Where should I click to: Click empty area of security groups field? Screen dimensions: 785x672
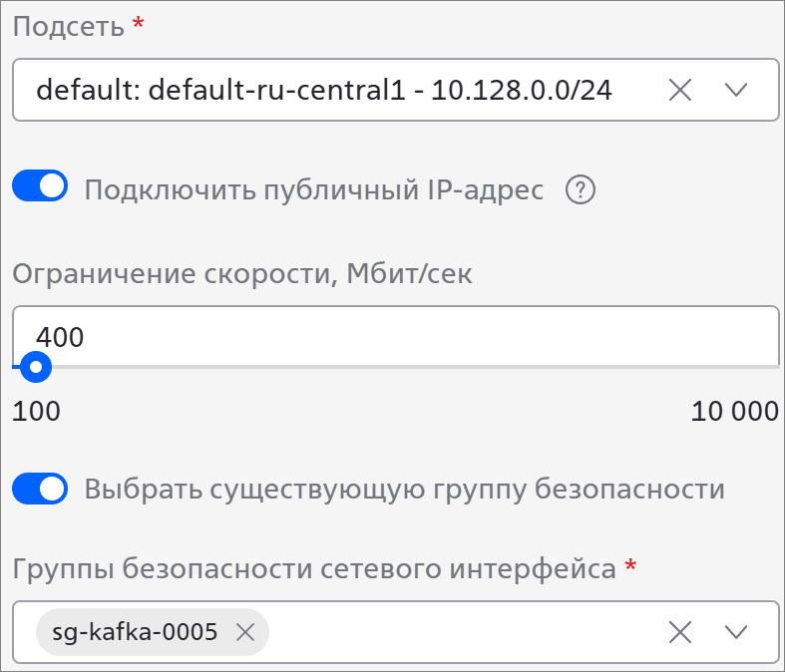(466, 632)
